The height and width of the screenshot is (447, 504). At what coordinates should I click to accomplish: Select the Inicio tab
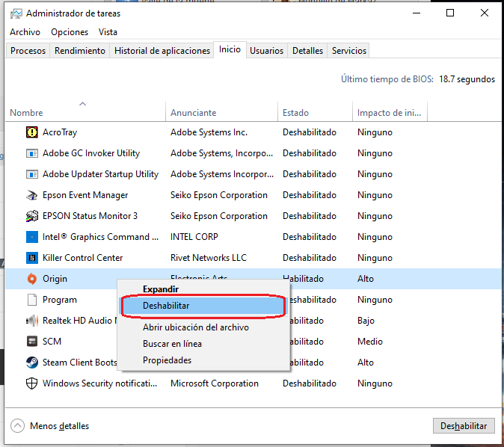pyautogui.click(x=230, y=49)
